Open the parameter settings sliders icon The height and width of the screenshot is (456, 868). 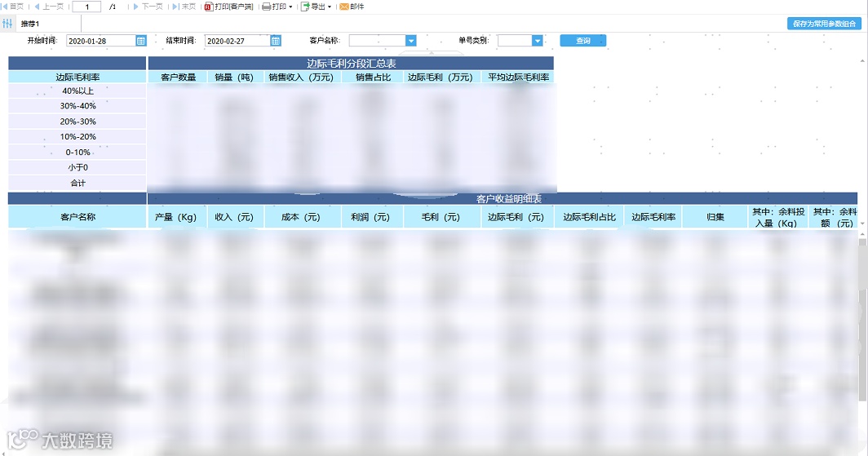7,23
